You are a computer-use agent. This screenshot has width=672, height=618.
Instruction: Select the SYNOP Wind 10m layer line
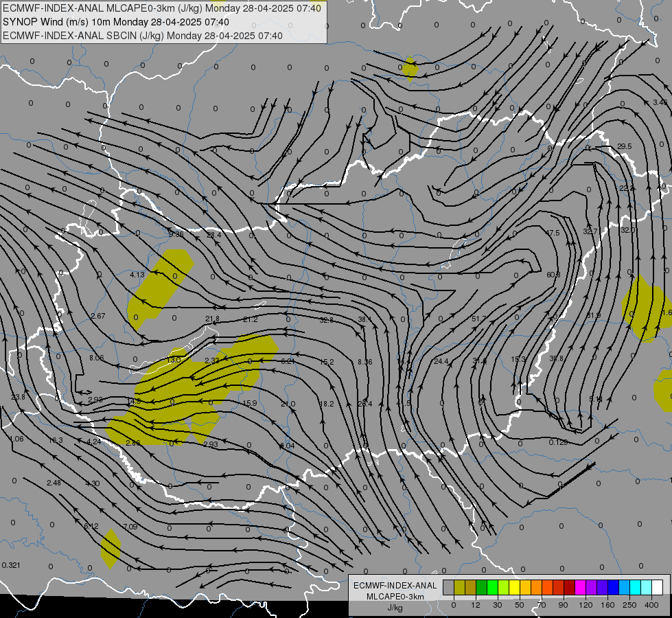pos(116,22)
